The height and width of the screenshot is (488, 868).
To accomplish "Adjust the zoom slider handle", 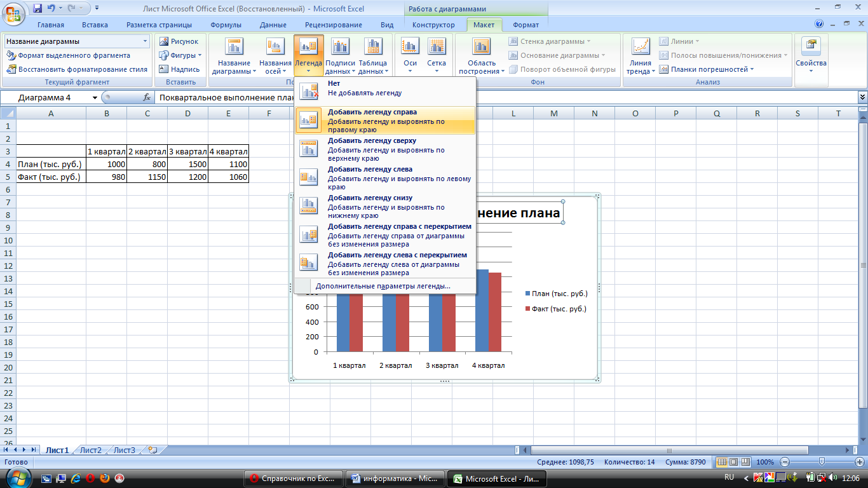I will (822, 462).
